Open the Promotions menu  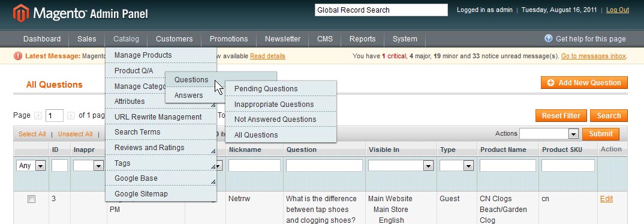pos(229,39)
